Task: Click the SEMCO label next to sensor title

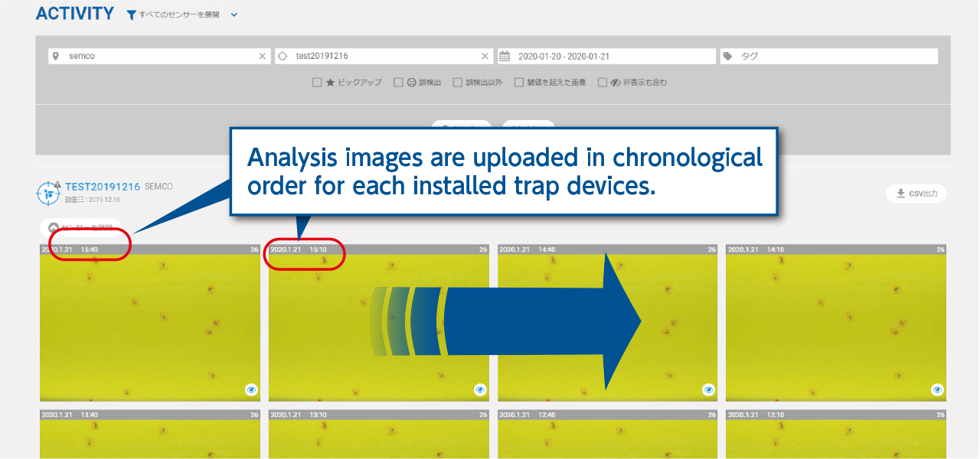Action: [x=158, y=187]
